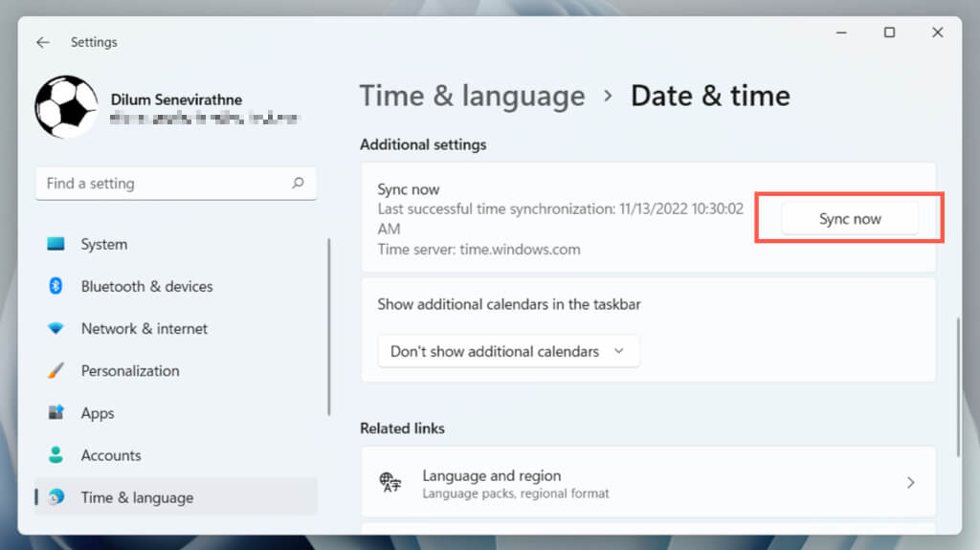Click the Bluetooth icon in sidebar
The width and height of the screenshot is (980, 550).
pyautogui.click(x=56, y=286)
